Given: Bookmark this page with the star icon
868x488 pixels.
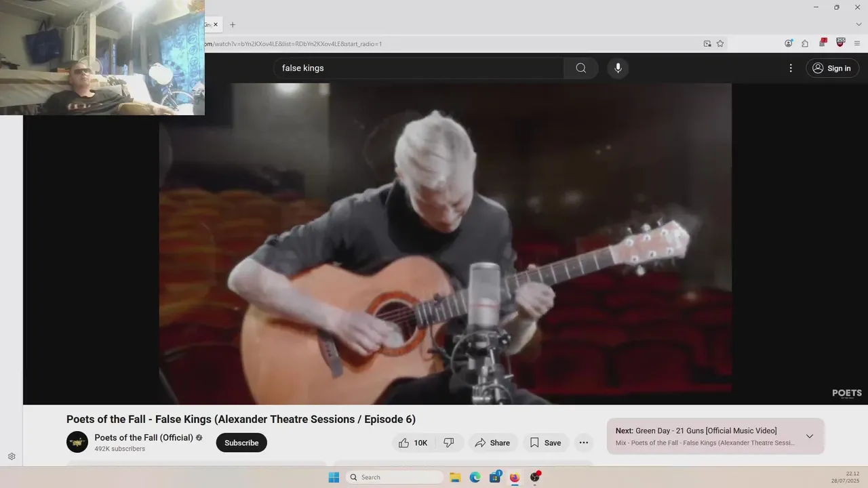Looking at the screenshot, I should [720, 43].
